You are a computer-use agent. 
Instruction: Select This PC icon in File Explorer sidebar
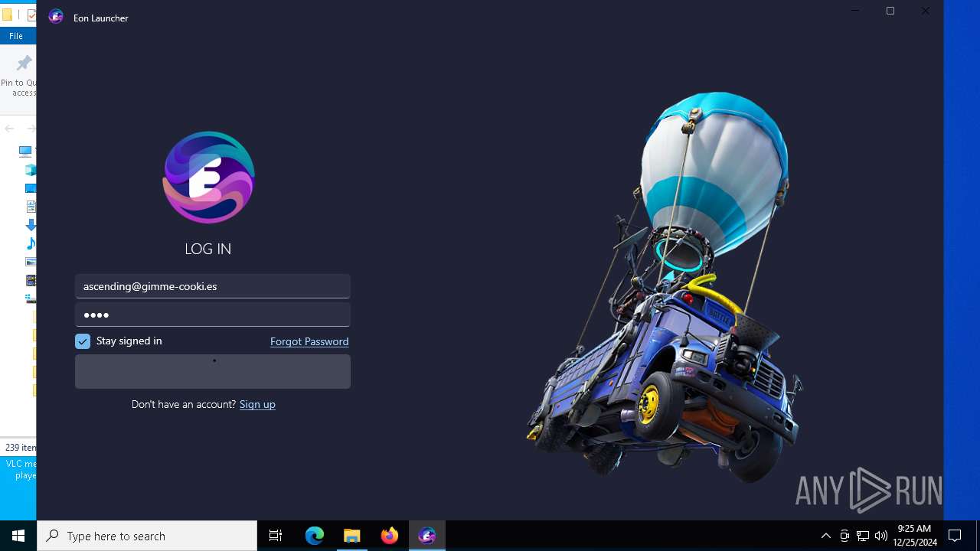click(x=26, y=152)
